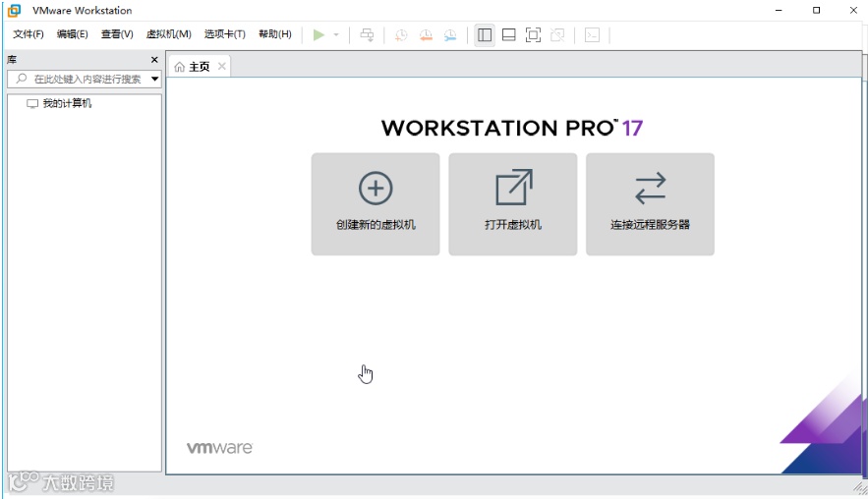Open the snapshot manager toolbar icon
This screenshot has width=868, height=499.
tap(450, 34)
